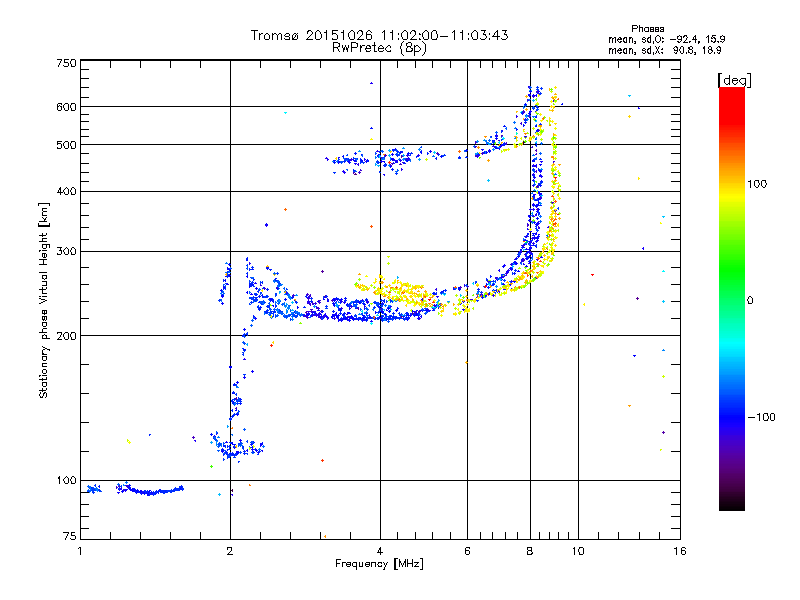Click the x-axis tick label '1'
800x600 pixels.
[80, 551]
